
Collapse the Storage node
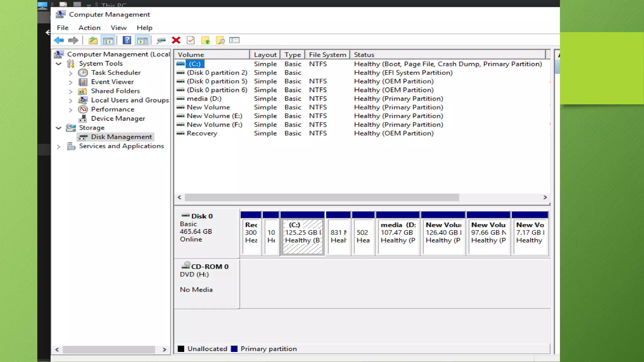tap(58, 128)
